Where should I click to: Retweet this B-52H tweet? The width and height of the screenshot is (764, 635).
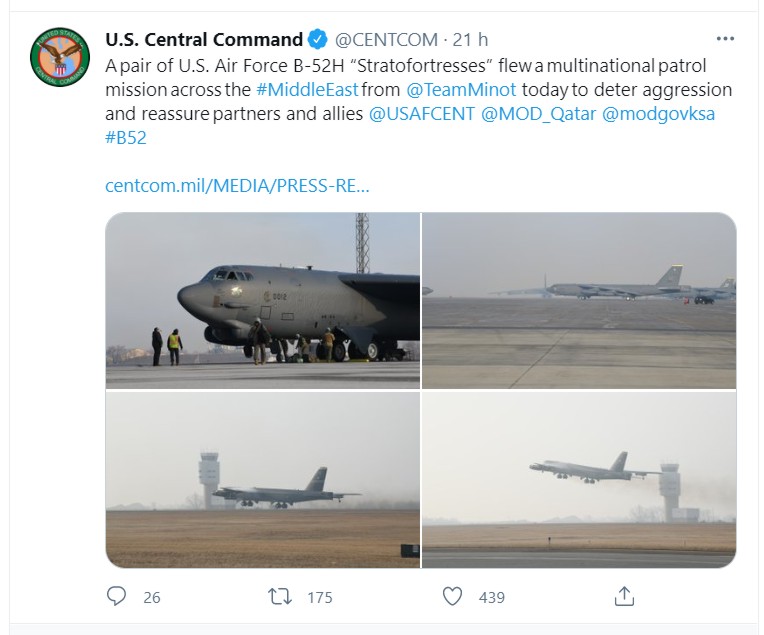pos(281,597)
